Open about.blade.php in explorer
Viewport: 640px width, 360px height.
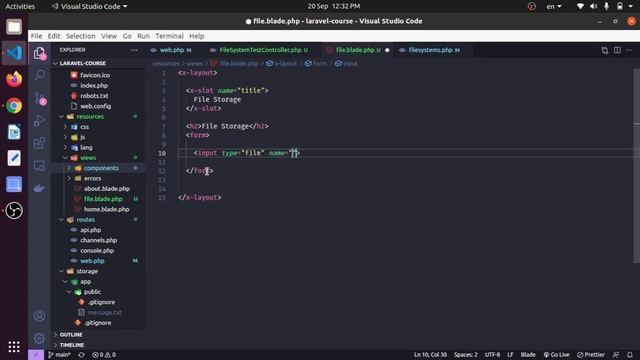pyautogui.click(x=107, y=189)
